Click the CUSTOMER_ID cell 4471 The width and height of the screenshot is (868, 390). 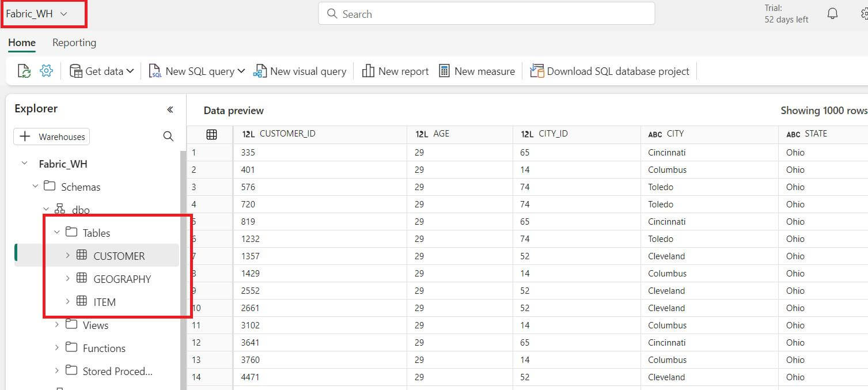(320, 377)
